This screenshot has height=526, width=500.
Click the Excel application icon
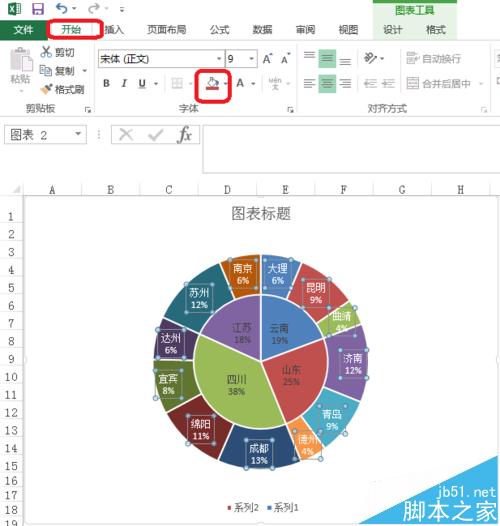click(x=14, y=9)
